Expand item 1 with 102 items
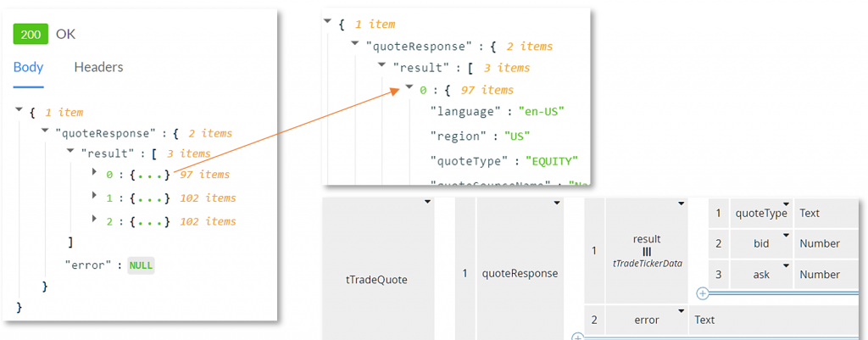 (95, 196)
